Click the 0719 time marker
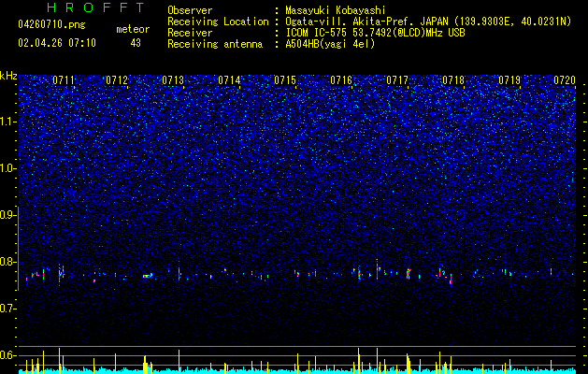588x374 pixels. 509,80
